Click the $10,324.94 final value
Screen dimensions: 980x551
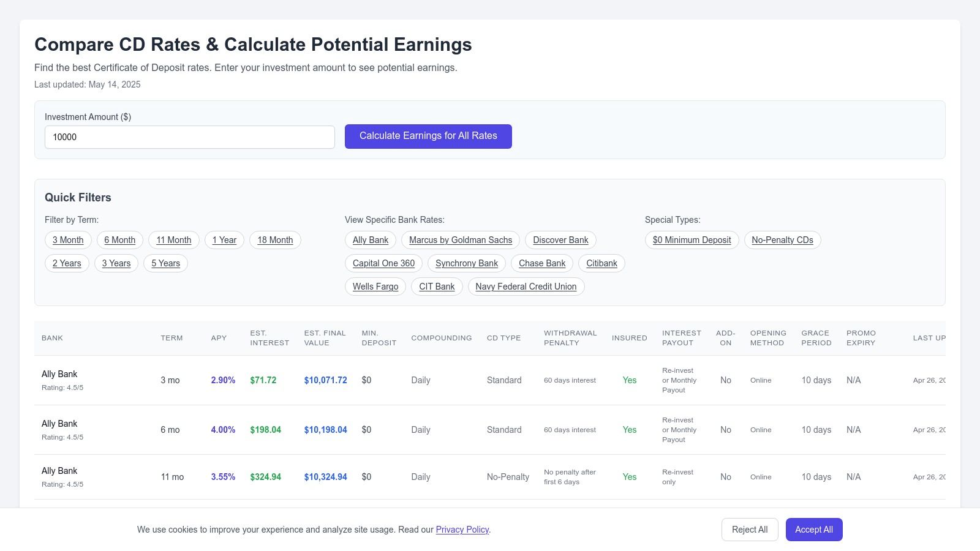point(326,477)
